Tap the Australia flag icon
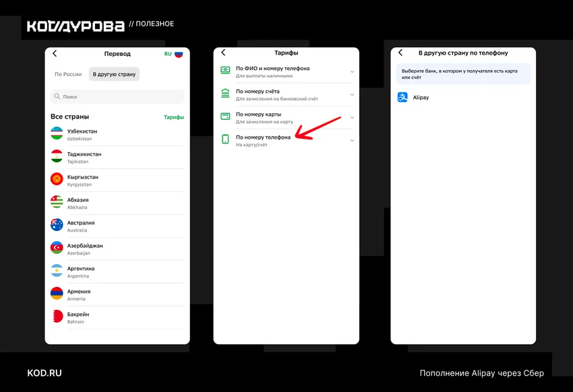The image size is (573, 392). pos(57,225)
